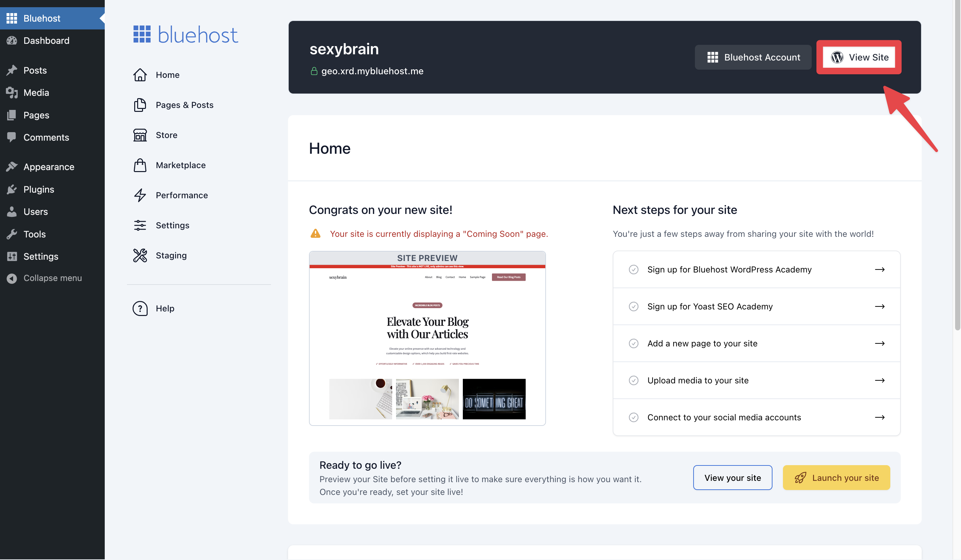
Task: Go to Performance in Bluehost navigation
Action: click(x=182, y=195)
